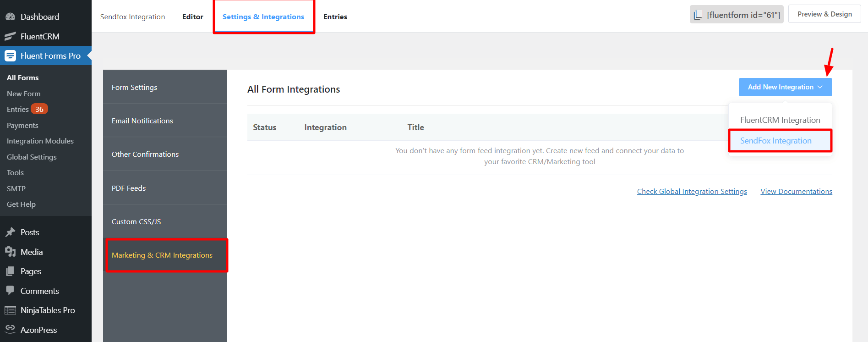868x342 pixels.
Task: Click the Posts pushpin icon
Action: (10, 232)
